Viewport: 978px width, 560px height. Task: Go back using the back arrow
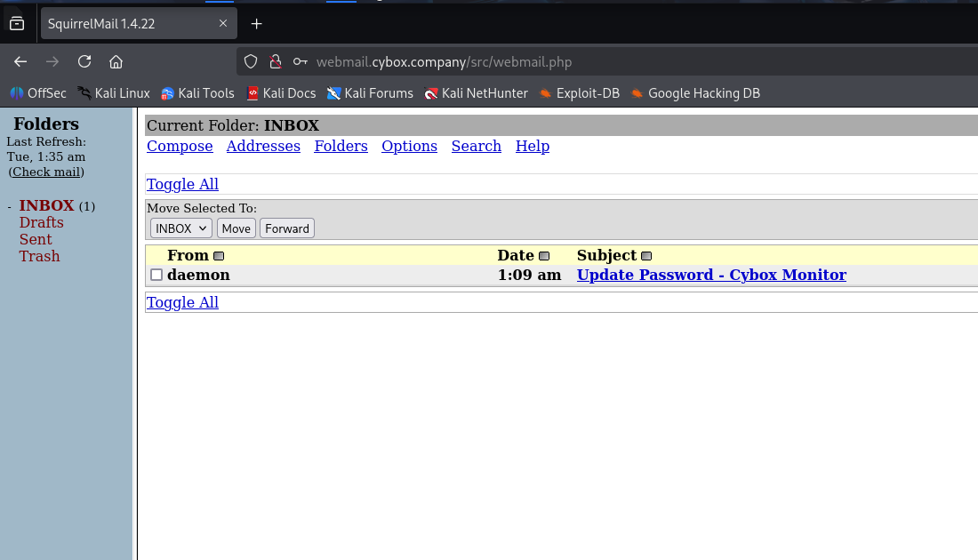(x=20, y=61)
